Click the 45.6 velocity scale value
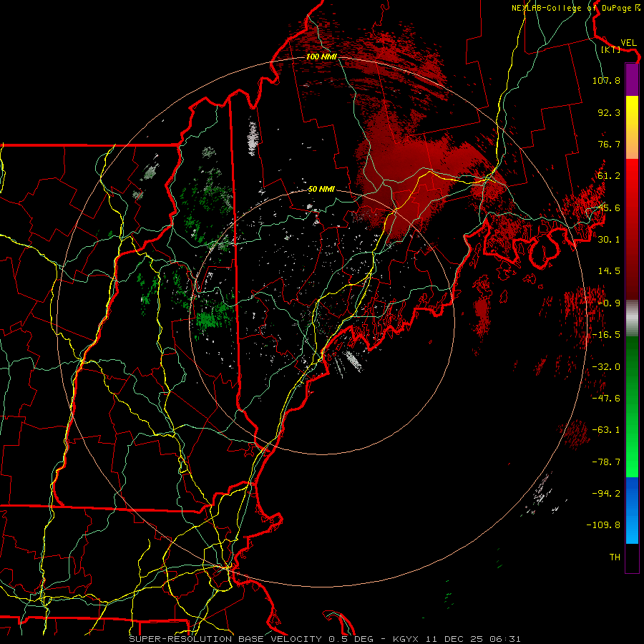Viewport: 644px width, 644px height. [x=609, y=208]
